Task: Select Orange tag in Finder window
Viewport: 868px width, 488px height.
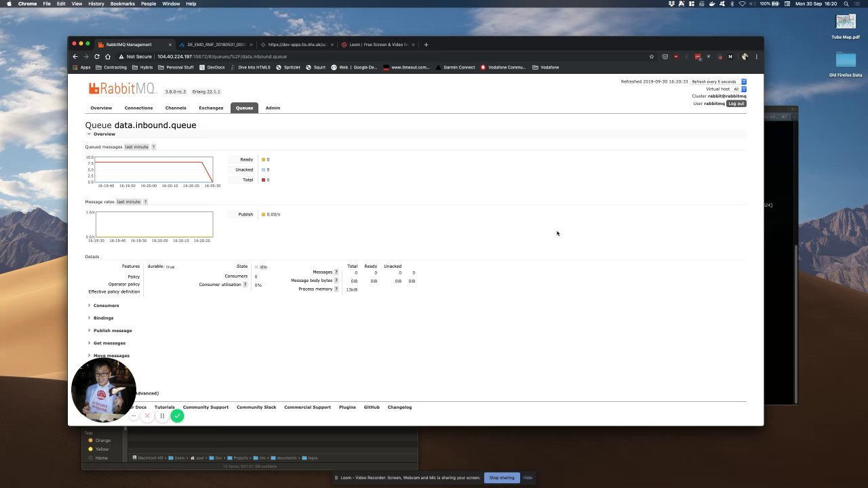Action: pos(99,441)
